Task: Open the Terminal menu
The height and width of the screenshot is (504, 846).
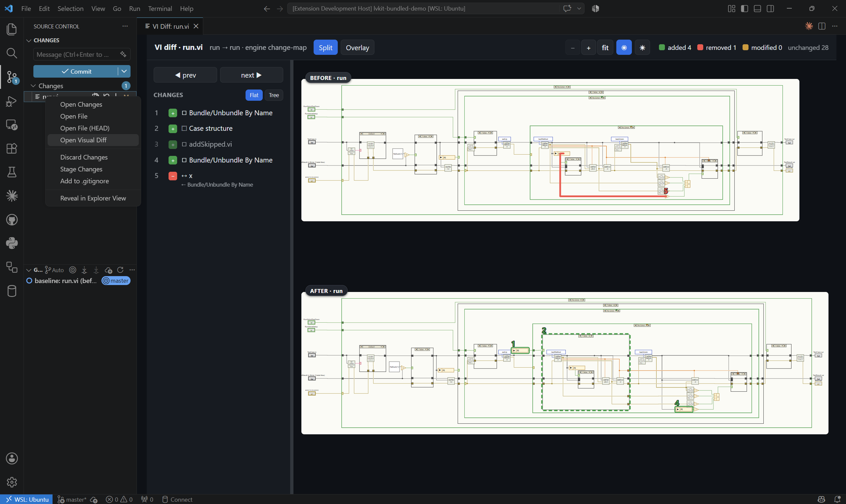Action: 160,9
